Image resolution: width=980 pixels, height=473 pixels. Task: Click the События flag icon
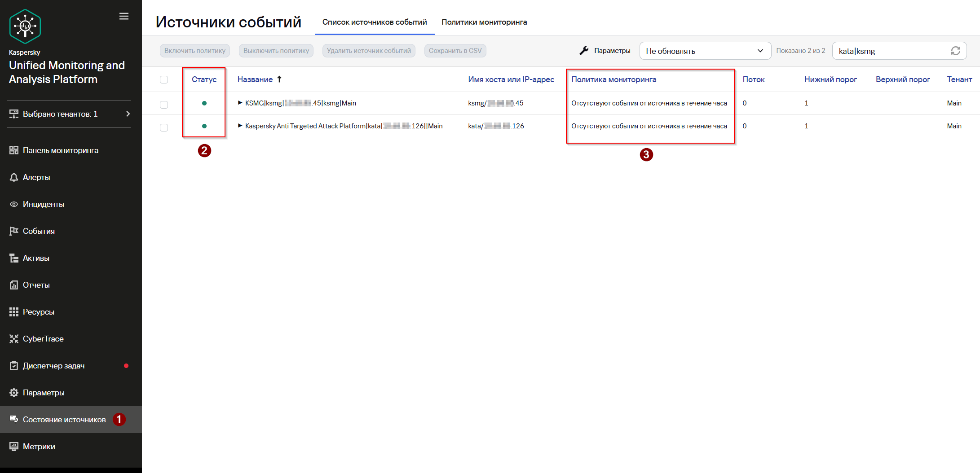14,231
